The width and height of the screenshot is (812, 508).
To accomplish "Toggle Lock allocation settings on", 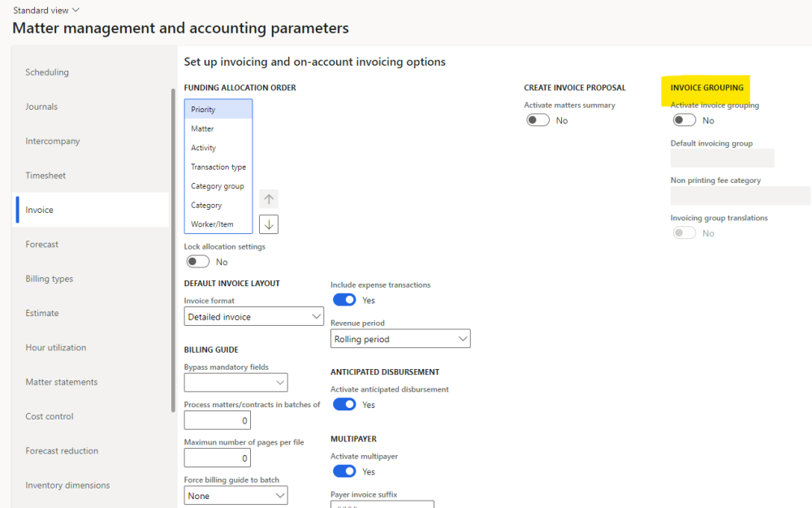I will [197, 262].
